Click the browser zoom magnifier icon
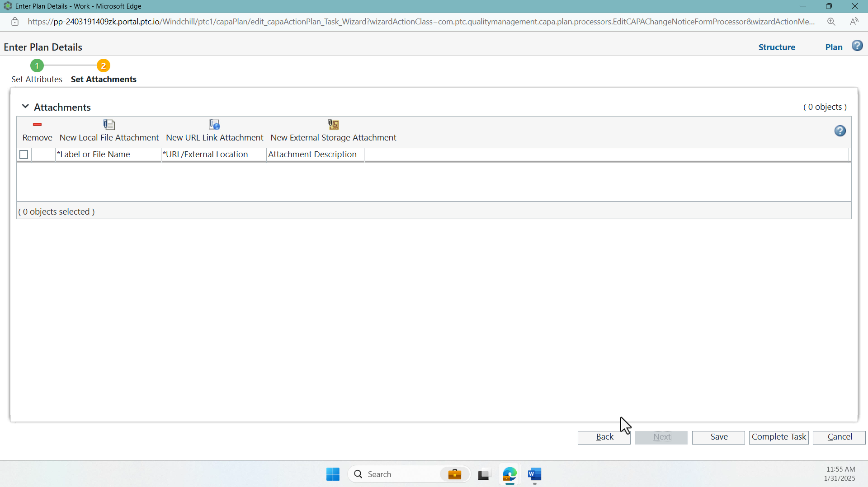This screenshot has height=487, width=868. tap(831, 21)
